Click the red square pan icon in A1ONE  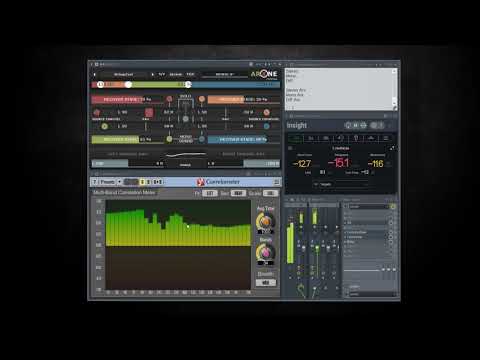(x=149, y=112)
